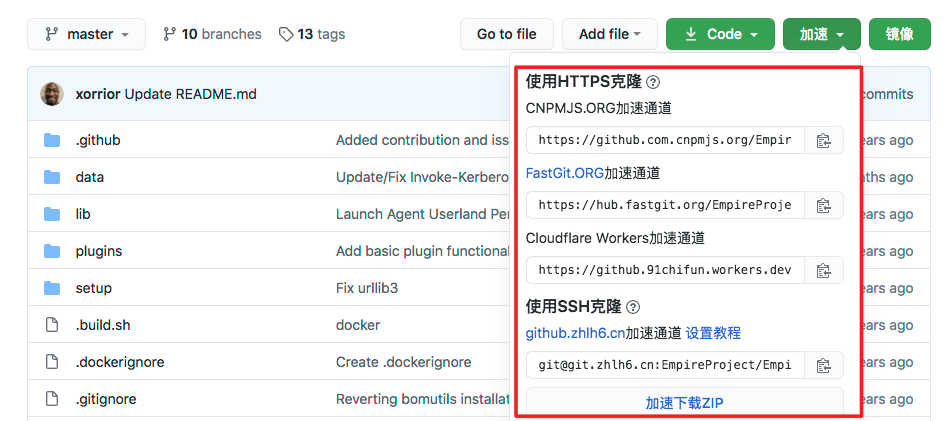Image resolution: width=950 pixels, height=421 pixels.
Task: Copy the FastGit clone URL
Action: point(823,206)
